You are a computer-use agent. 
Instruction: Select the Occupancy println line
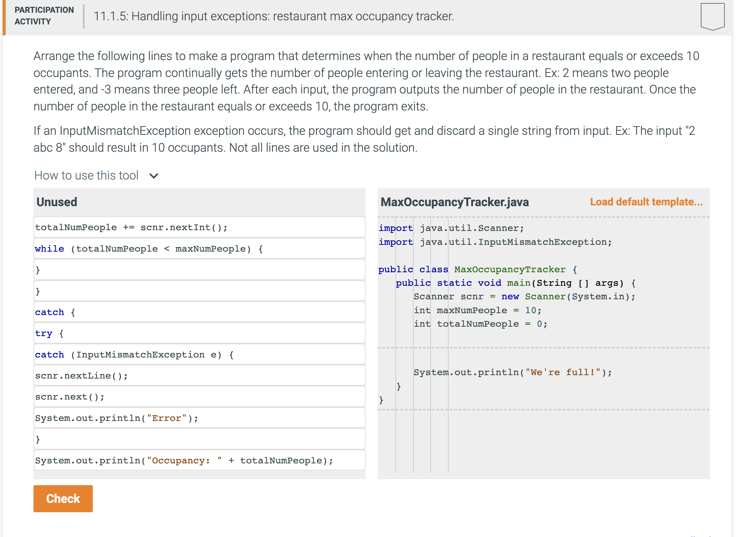click(x=199, y=460)
